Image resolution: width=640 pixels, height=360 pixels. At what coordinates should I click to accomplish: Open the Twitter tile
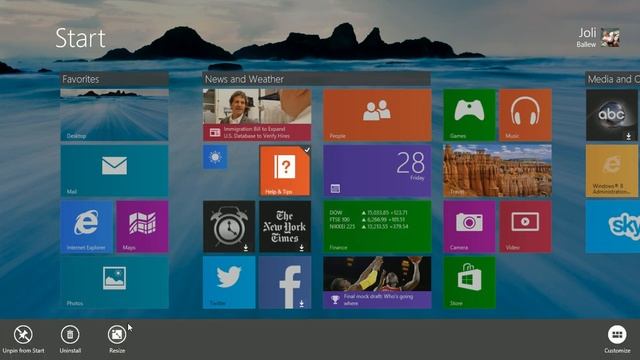229,282
